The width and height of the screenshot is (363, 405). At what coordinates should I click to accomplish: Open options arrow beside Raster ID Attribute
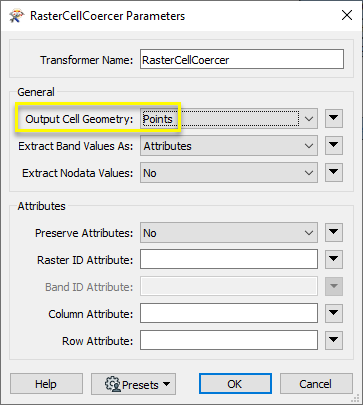(334, 259)
